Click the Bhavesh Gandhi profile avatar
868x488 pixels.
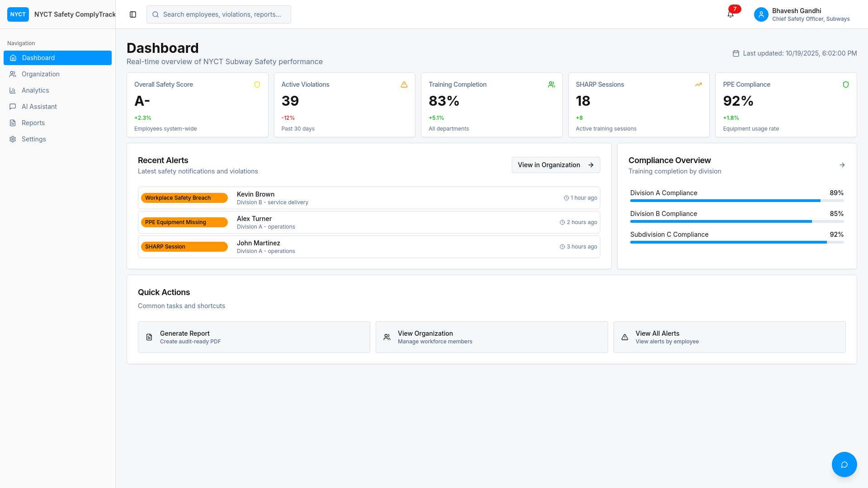coord(761,14)
